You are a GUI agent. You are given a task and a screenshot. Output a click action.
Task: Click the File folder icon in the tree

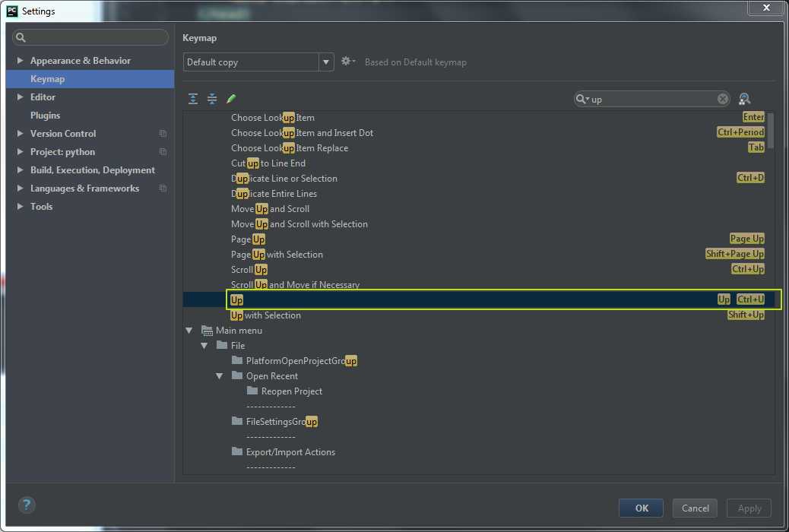coord(221,345)
